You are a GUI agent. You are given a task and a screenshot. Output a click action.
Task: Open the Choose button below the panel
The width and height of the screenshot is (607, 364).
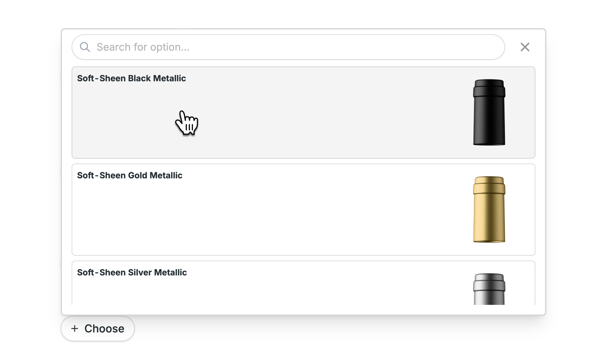click(98, 329)
